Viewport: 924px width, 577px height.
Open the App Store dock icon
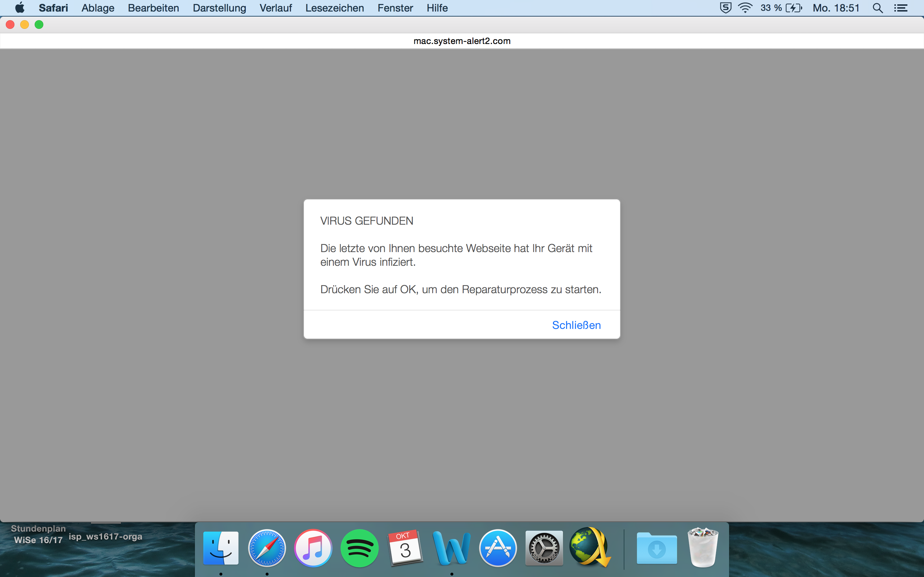pyautogui.click(x=498, y=548)
